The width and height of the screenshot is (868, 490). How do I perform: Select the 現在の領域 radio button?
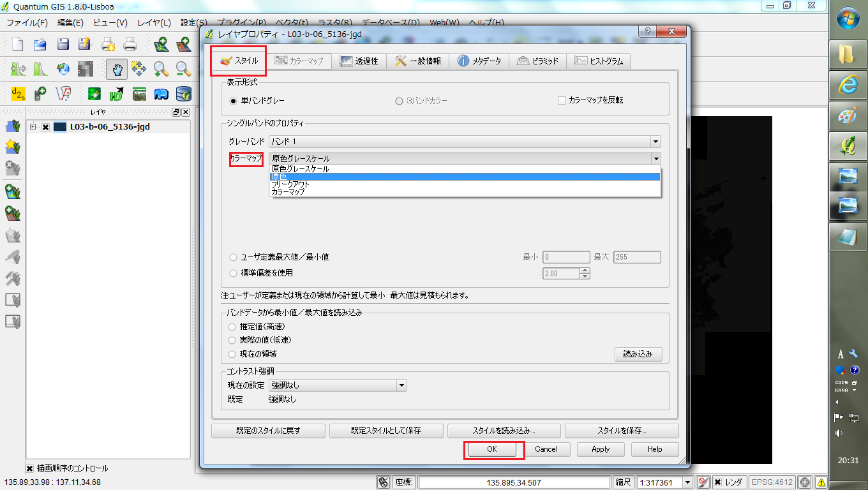tap(232, 354)
